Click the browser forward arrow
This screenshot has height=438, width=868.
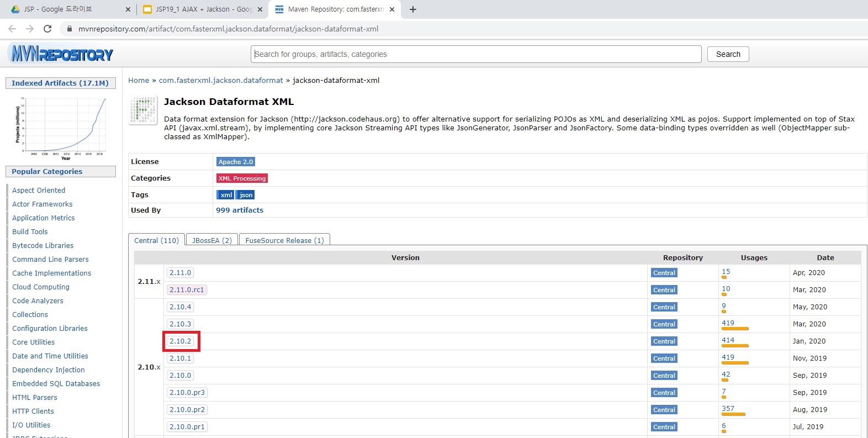coord(30,29)
